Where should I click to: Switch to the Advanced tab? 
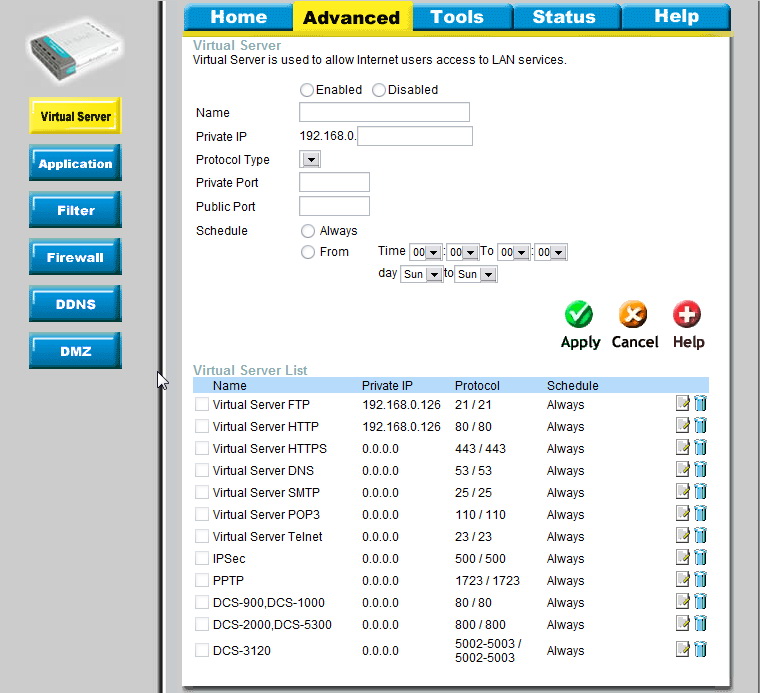tap(351, 17)
